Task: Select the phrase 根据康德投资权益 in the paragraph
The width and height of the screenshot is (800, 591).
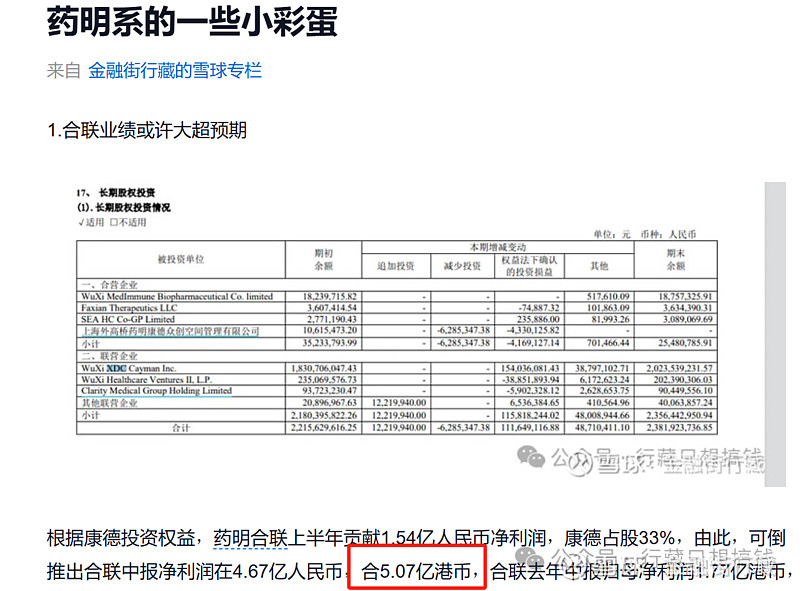Action: click(x=121, y=538)
